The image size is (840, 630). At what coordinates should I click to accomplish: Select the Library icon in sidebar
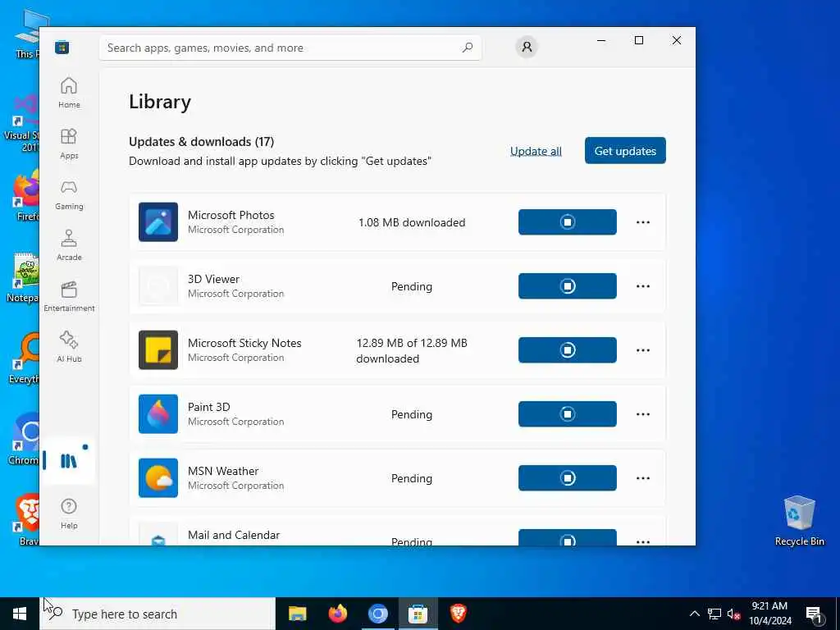[x=69, y=461]
